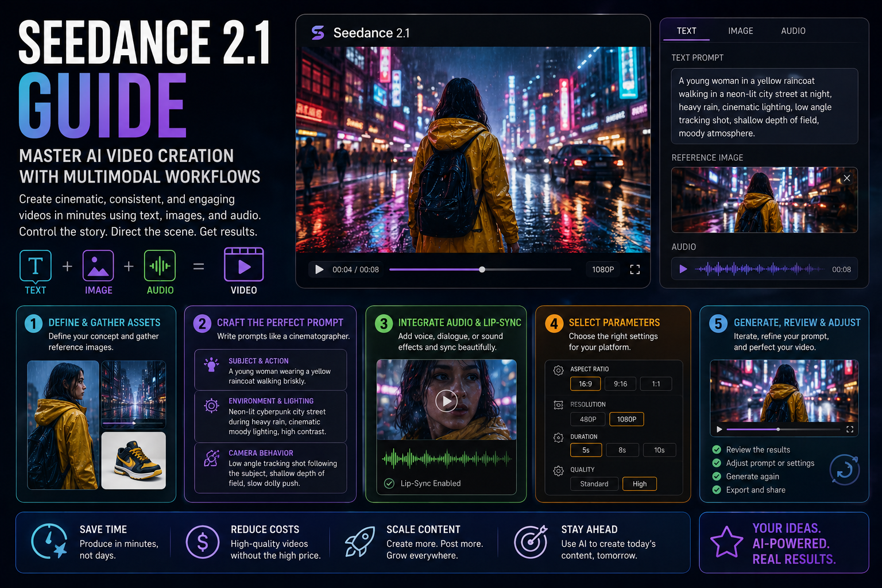Click the TEXT input type icon
Viewport: 882px width, 588px height.
click(x=36, y=266)
